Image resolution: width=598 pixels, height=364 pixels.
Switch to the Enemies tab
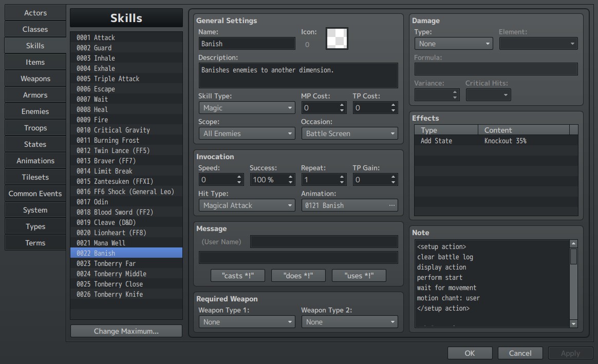[x=35, y=111]
